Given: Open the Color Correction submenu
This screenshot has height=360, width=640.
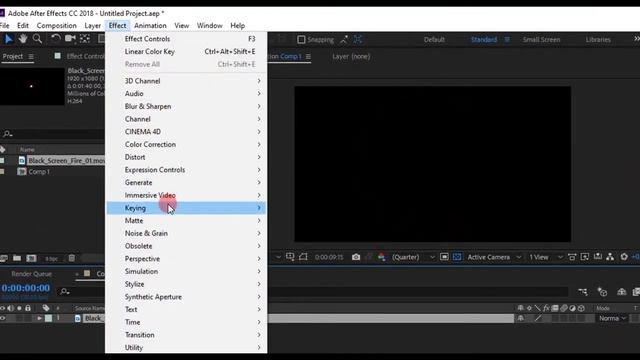Looking at the screenshot, I should [x=186, y=144].
